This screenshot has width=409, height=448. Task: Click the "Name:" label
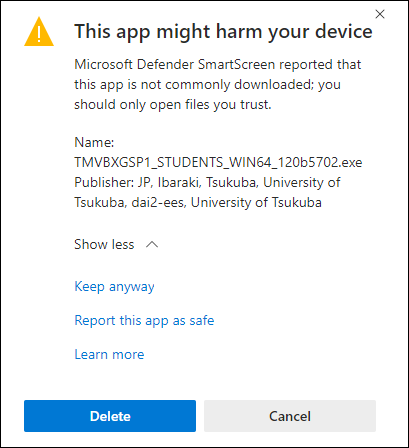(94, 142)
